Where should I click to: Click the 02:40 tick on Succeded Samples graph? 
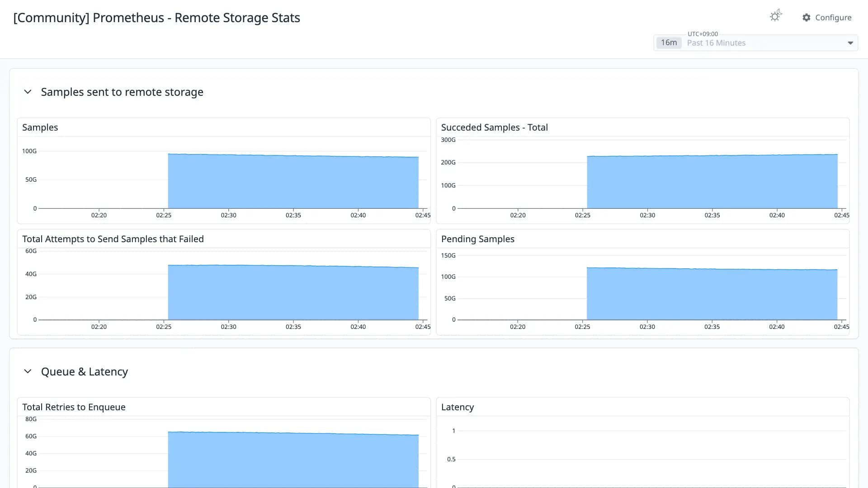(x=777, y=215)
